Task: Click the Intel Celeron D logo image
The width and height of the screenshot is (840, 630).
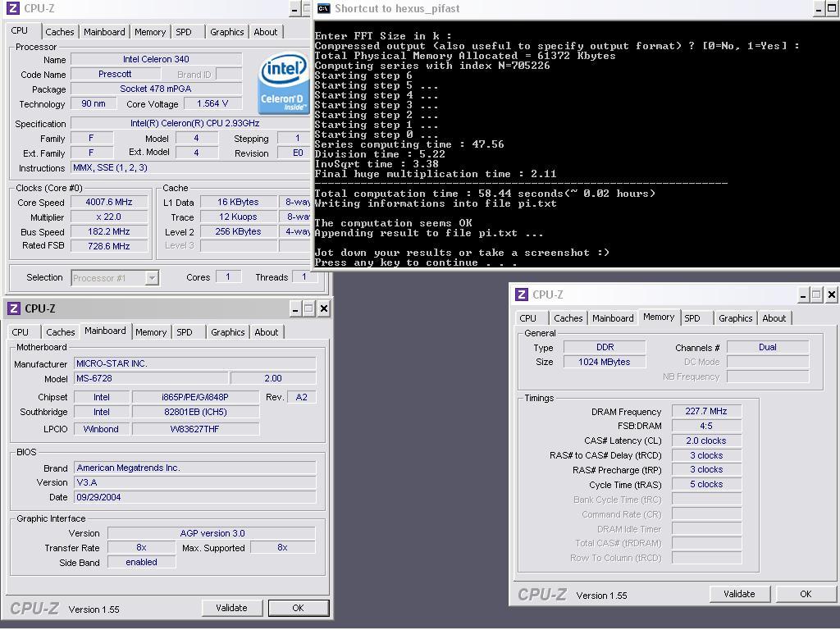Action: pos(284,83)
